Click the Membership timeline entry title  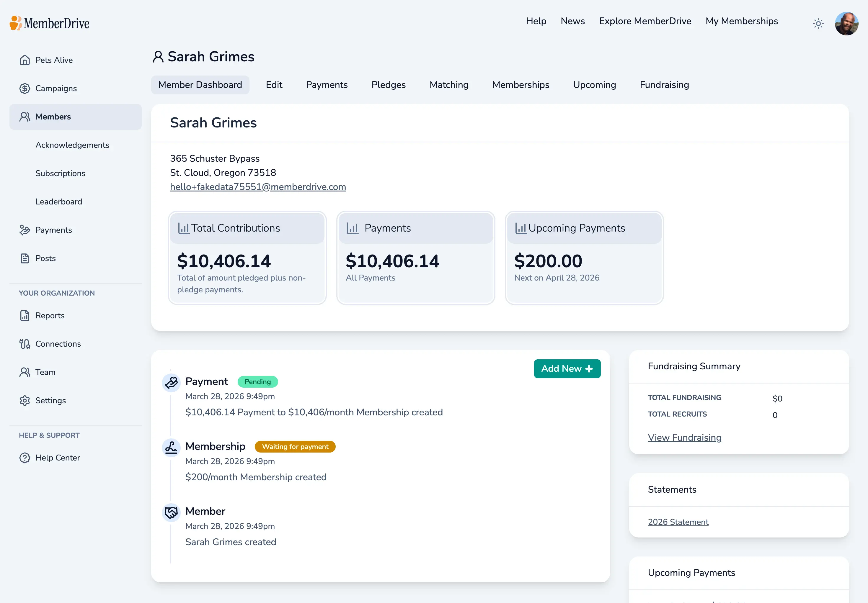215,447
